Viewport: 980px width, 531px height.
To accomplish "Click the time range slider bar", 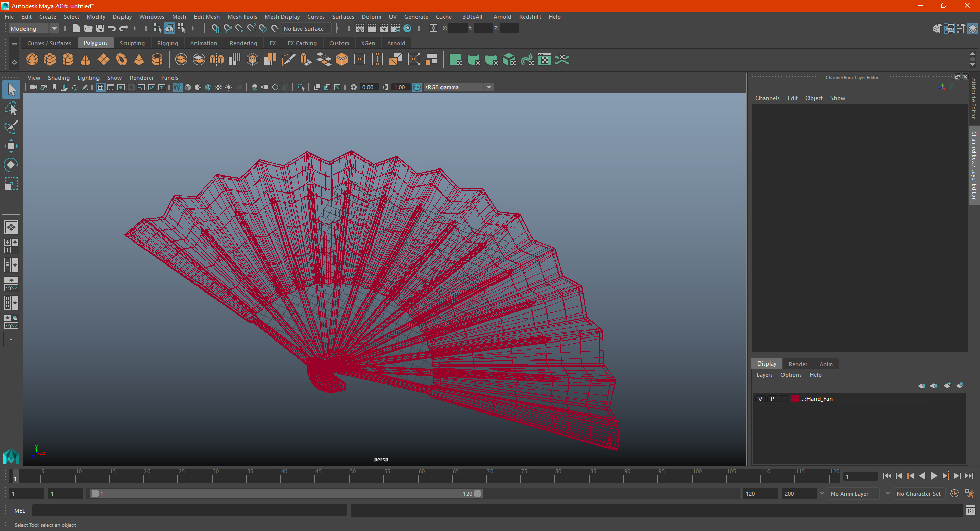I will click(x=286, y=494).
